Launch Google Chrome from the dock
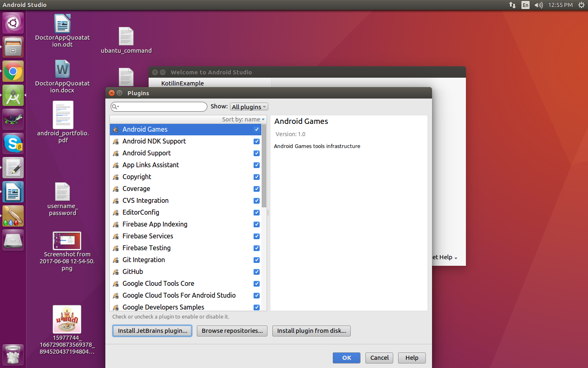 point(13,72)
